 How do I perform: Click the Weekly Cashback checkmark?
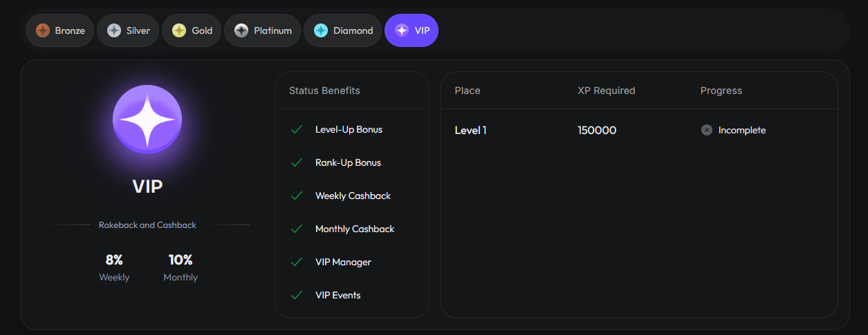[x=297, y=195]
